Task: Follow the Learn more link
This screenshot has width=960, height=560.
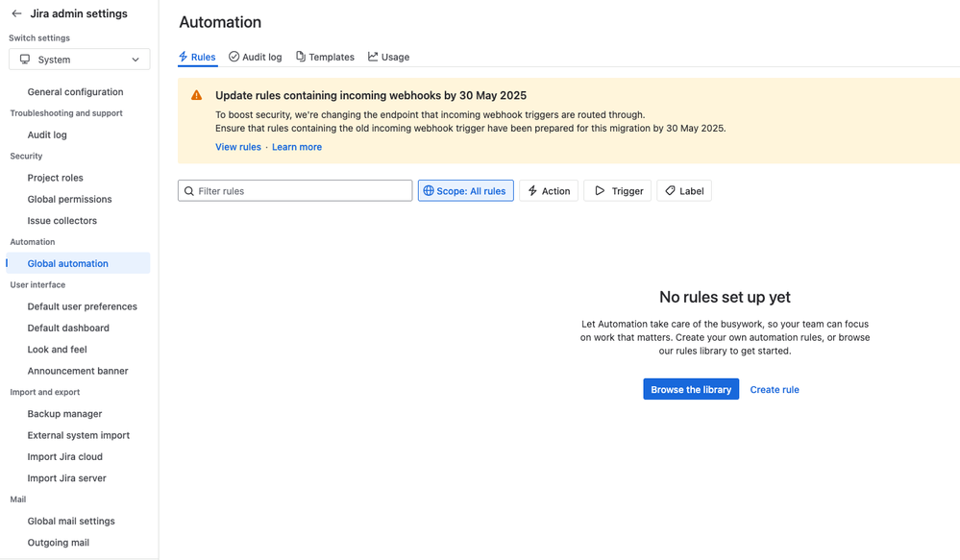Action: 297,147
